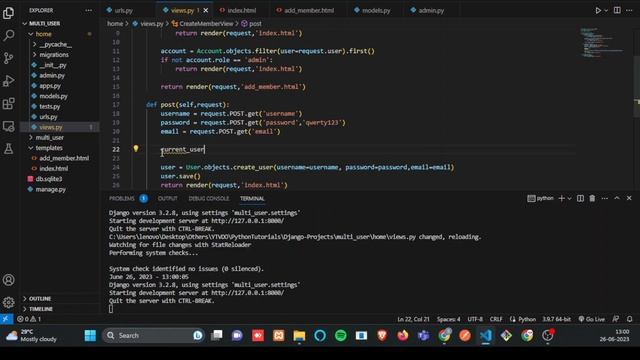Open the Source Control view
Viewport: 640px width, 360px height.
point(9,58)
